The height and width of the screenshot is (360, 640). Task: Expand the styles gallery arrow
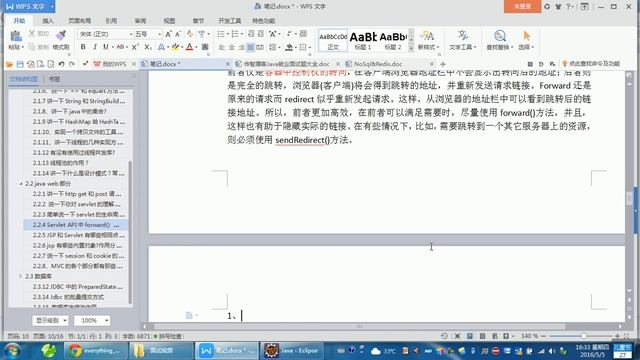[411, 48]
